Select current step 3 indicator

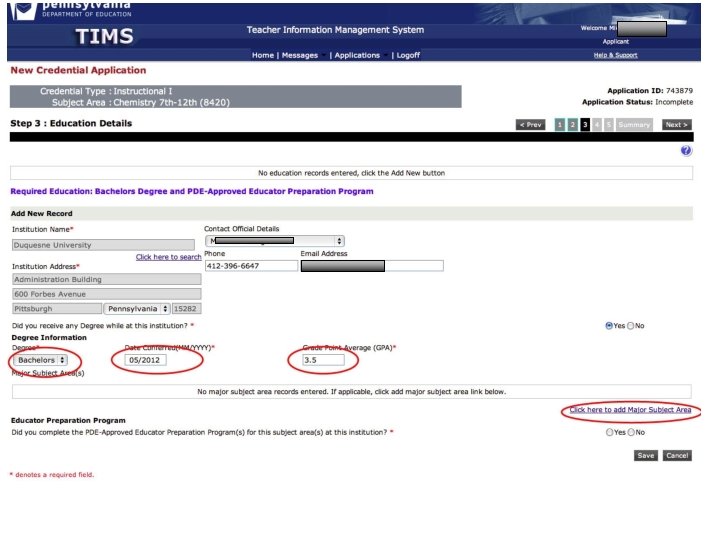click(585, 124)
